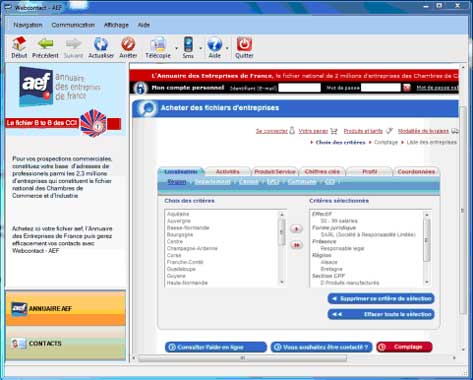Screen dimensions: 473x380
Task: Click Vous souhaitez être contacté button
Action: (x=322, y=347)
